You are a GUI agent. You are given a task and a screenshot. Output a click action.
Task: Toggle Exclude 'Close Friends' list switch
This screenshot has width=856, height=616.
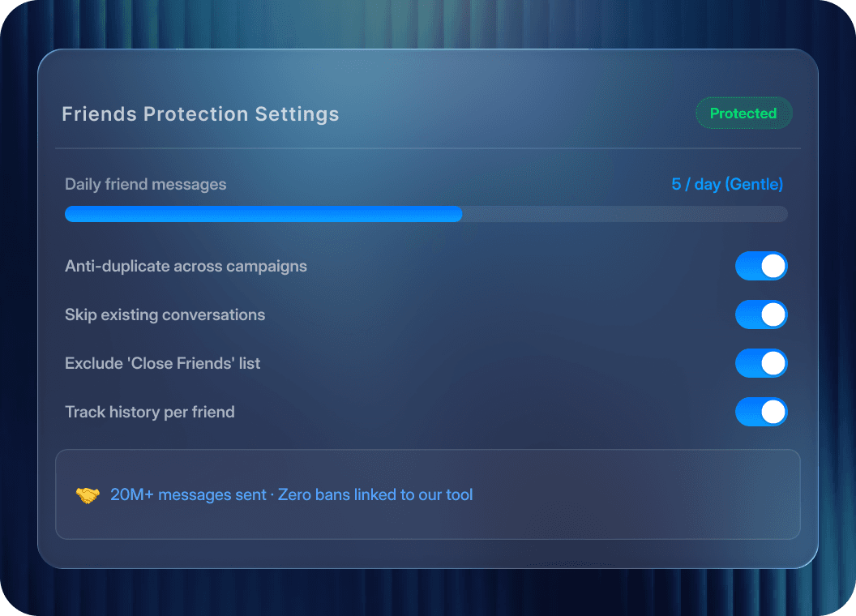(x=761, y=363)
